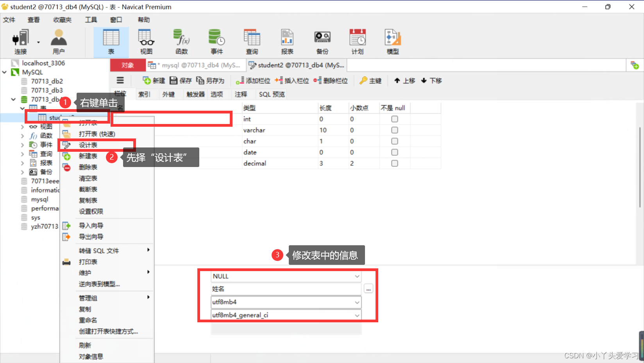This screenshot has width=644, height=363.
Task: Switch to the student2 @70713_db4 tab
Action: pos(296,65)
